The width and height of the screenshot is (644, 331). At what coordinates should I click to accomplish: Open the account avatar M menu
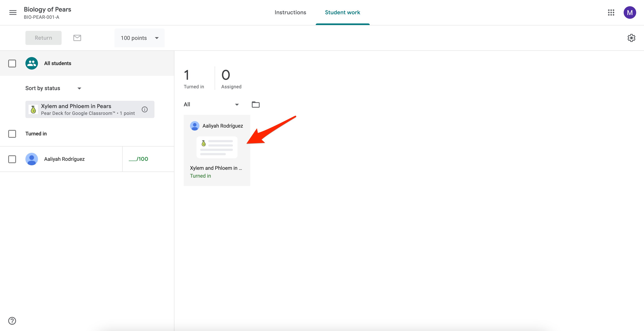[x=630, y=13]
